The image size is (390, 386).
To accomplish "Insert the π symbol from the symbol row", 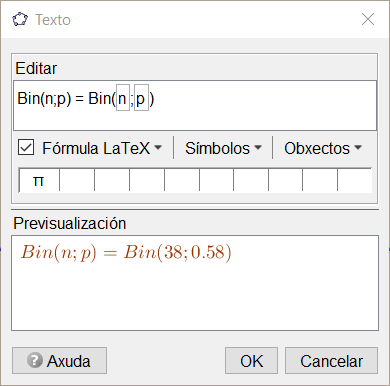I will point(39,180).
